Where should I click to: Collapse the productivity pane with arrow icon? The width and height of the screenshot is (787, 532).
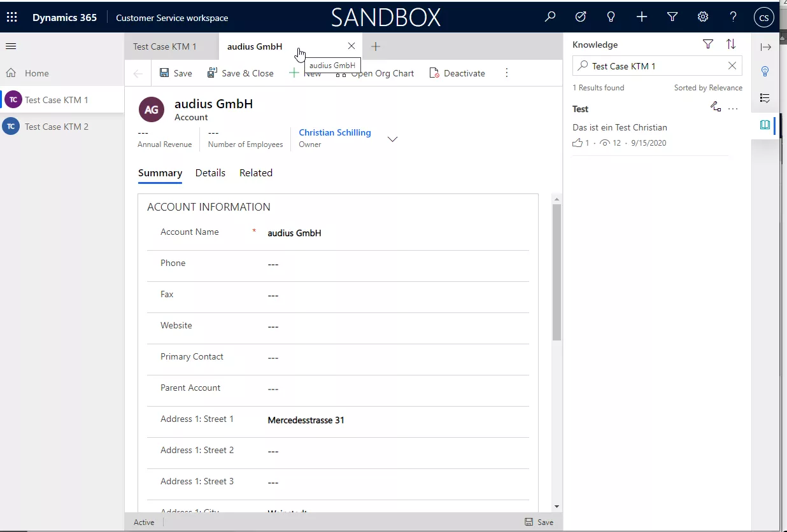[x=765, y=47]
